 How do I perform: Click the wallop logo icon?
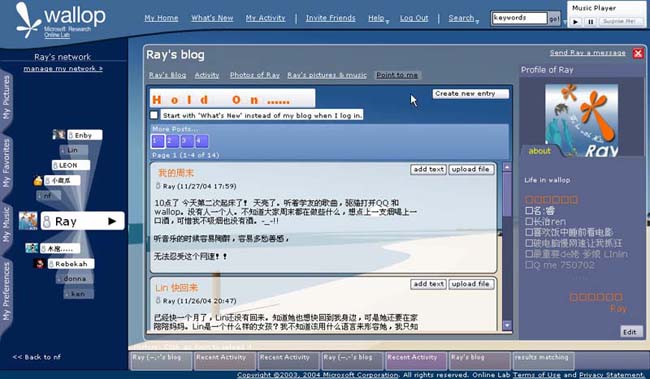[28, 21]
